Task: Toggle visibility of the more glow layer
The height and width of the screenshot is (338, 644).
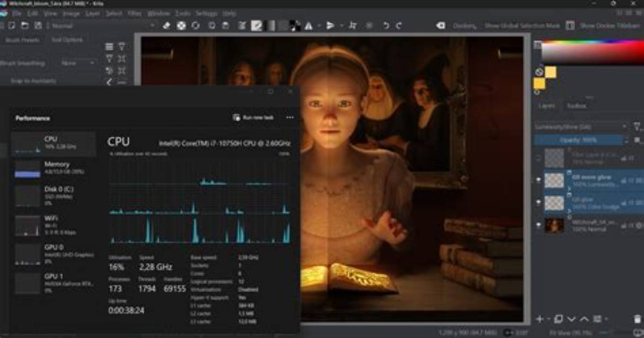Action: [538, 179]
